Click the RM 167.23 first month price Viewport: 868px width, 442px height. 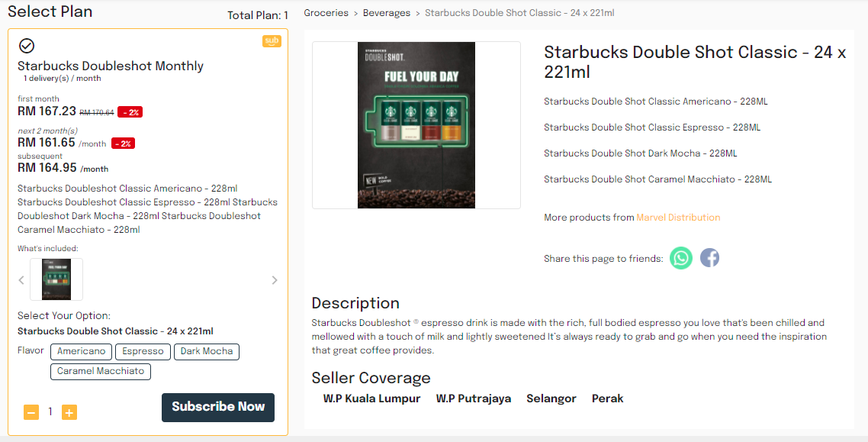pyautogui.click(x=47, y=111)
